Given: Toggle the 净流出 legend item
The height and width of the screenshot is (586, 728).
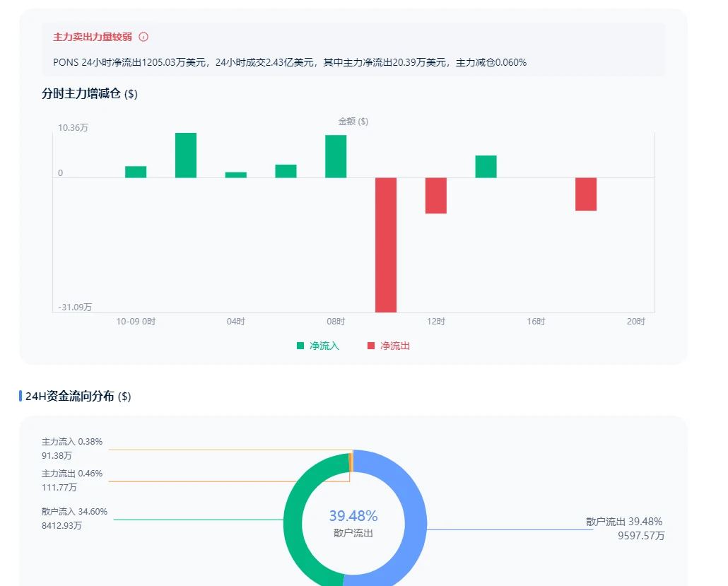Looking at the screenshot, I should point(389,346).
